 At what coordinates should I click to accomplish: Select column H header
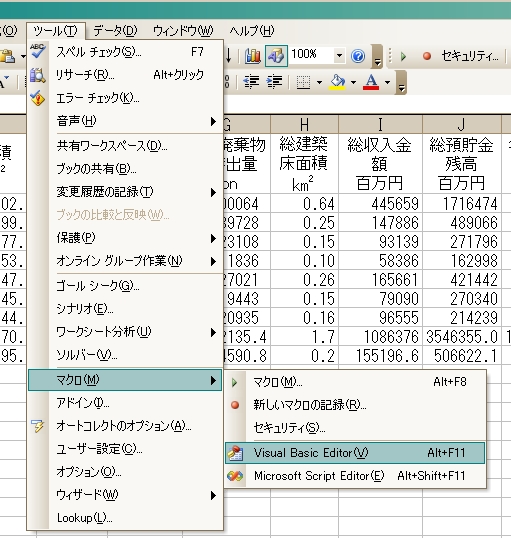304,125
